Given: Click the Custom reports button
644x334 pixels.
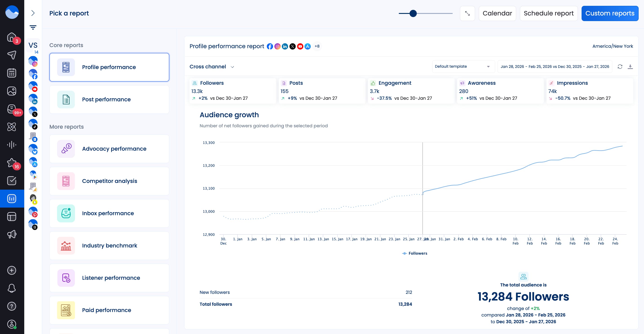Looking at the screenshot, I should [610, 13].
